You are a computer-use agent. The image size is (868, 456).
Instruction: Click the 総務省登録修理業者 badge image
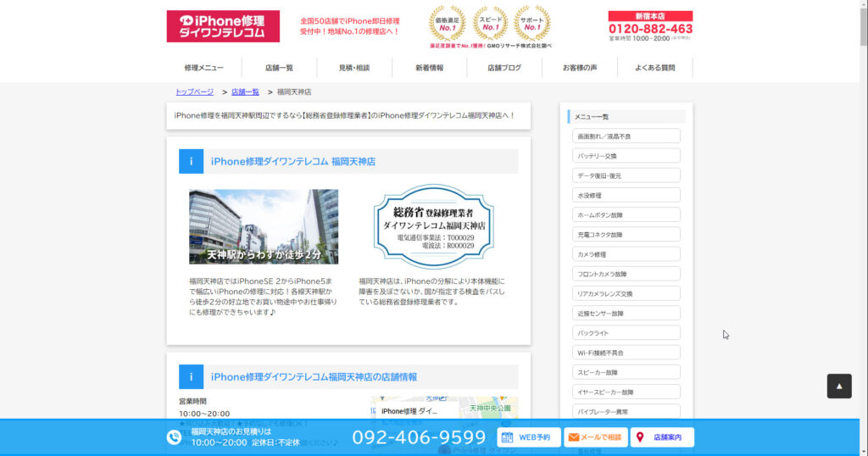[434, 226]
